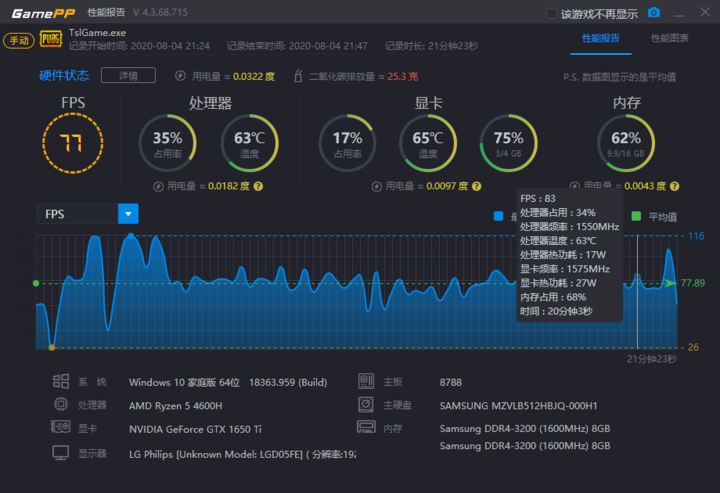
Task: Click the motherboard icon in specs
Action: [366, 381]
